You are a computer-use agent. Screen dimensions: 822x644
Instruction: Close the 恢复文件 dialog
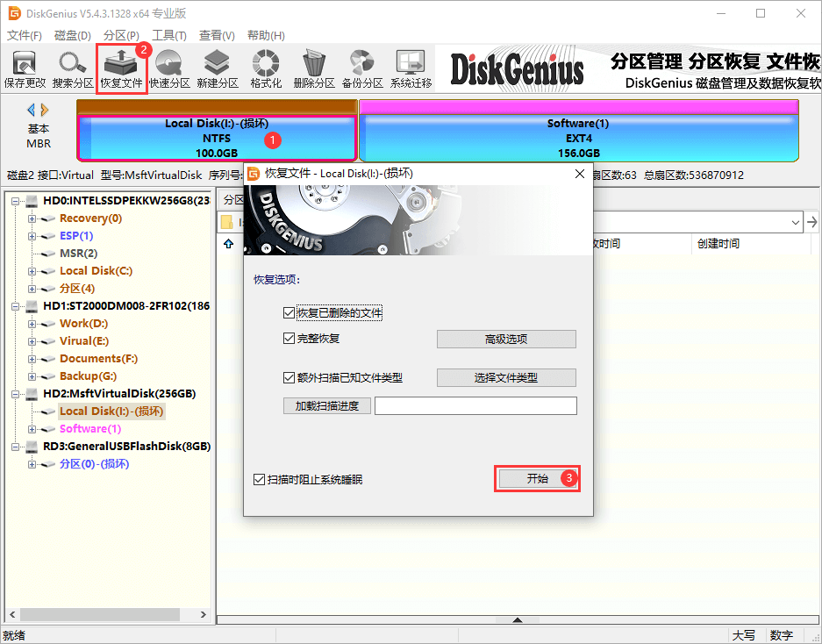tap(579, 174)
